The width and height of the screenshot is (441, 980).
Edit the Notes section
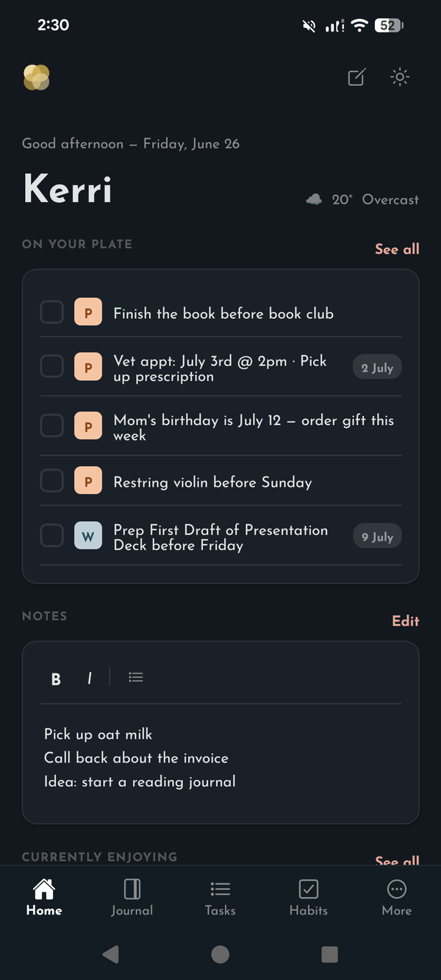[406, 621]
